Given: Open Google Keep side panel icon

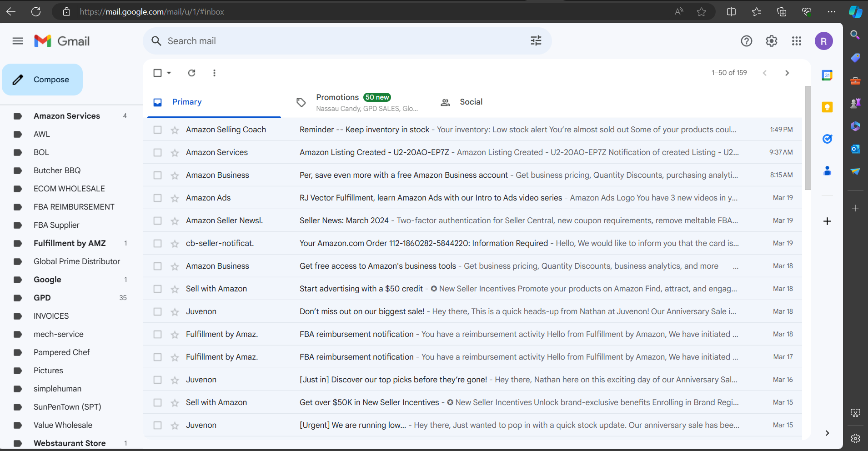Looking at the screenshot, I should [827, 107].
